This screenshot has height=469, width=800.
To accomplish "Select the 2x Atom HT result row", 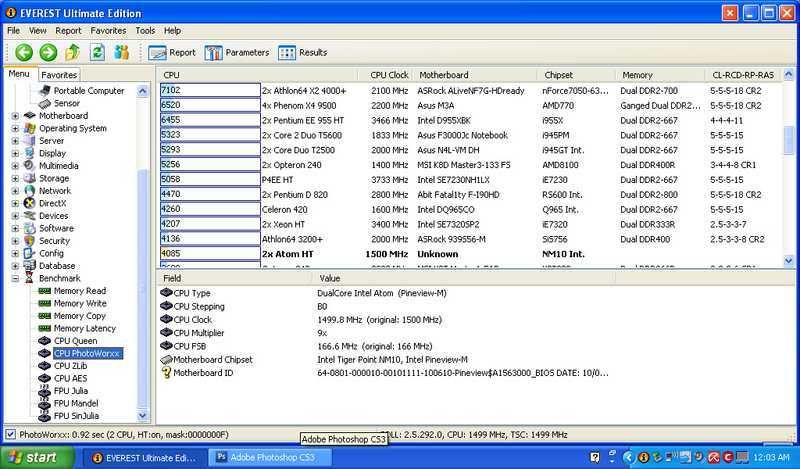I will tap(469, 254).
